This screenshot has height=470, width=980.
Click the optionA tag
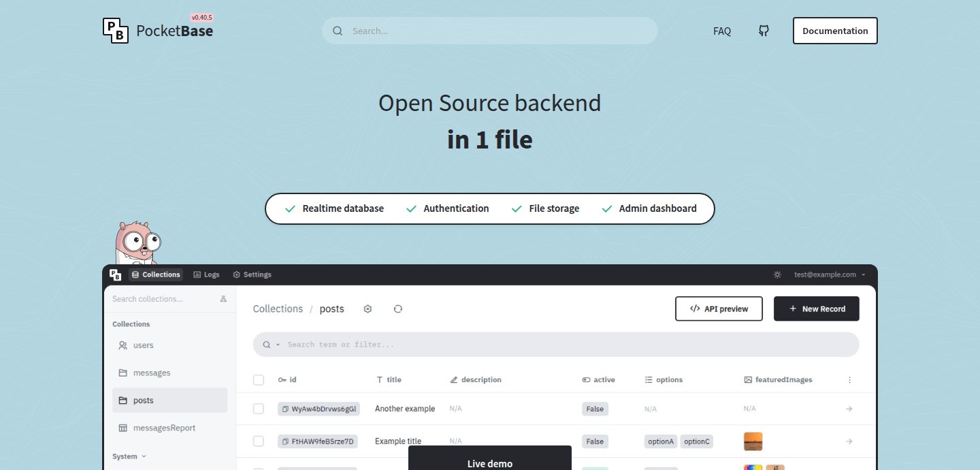point(661,441)
